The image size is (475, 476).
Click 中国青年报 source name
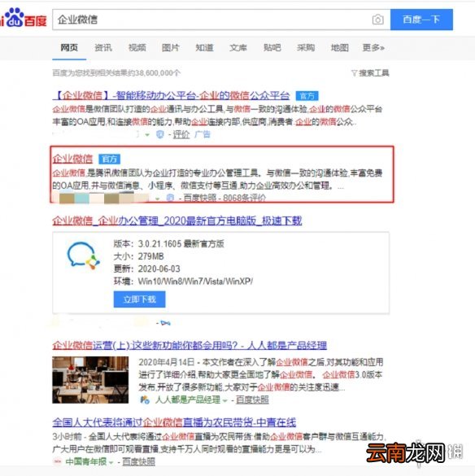pyautogui.click(x=86, y=462)
